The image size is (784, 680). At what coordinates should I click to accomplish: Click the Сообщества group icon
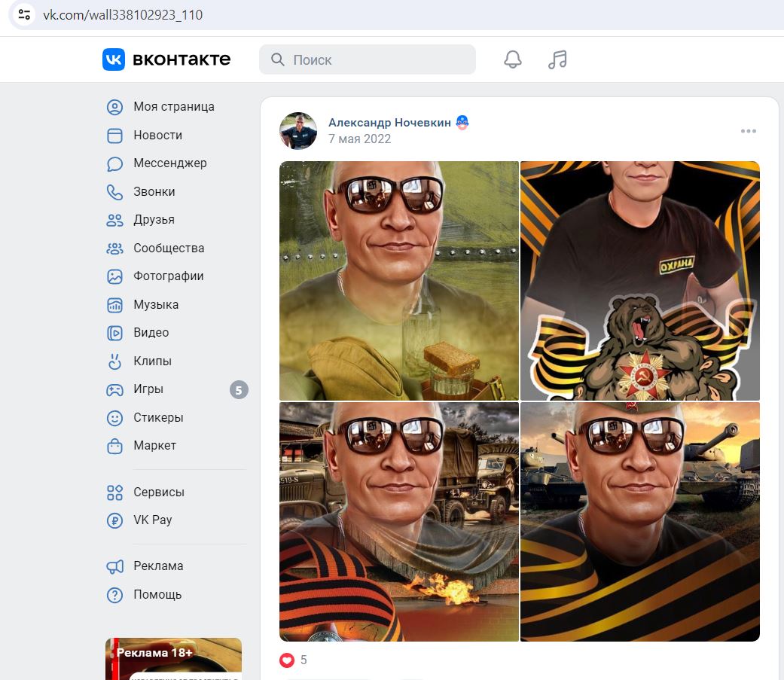115,249
